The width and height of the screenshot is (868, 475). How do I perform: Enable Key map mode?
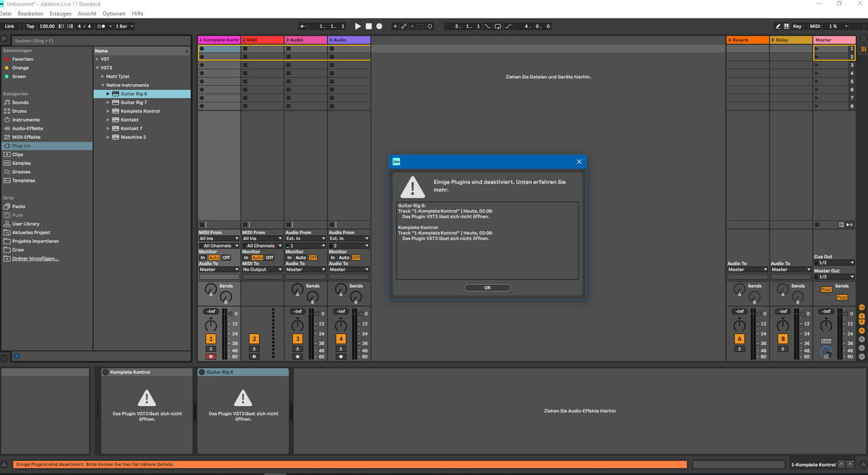(797, 26)
